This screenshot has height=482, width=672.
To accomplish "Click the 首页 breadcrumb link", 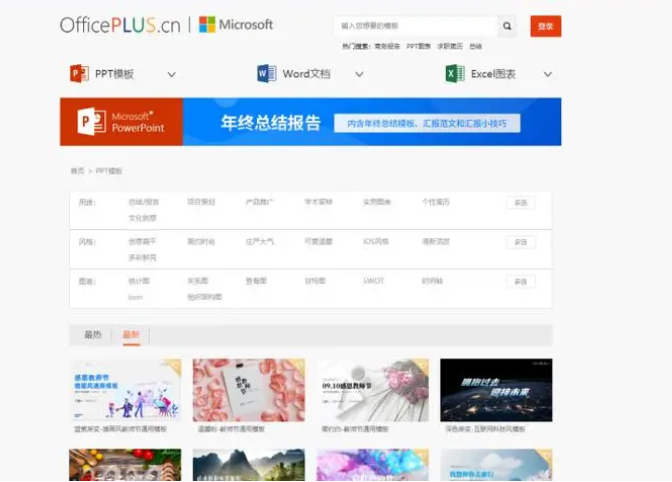I will (77, 171).
